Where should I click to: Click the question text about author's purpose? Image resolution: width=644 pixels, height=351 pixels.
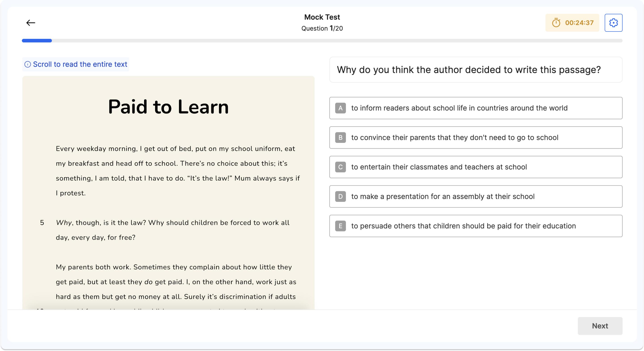475,70
